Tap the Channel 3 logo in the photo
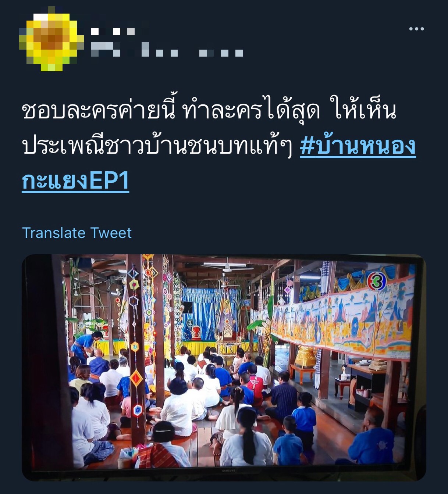The image size is (448, 494). point(377,281)
